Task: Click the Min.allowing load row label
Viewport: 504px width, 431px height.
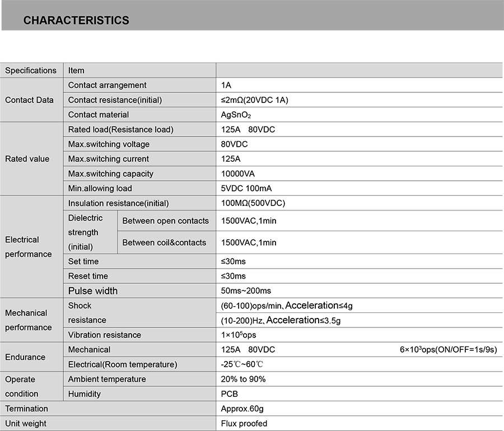Action: pyautogui.click(x=100, y=188)
